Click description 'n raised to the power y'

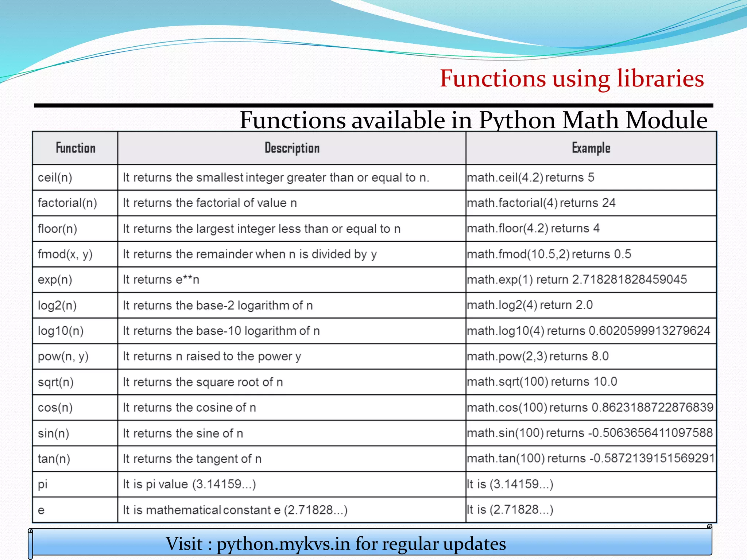[239, 357]
